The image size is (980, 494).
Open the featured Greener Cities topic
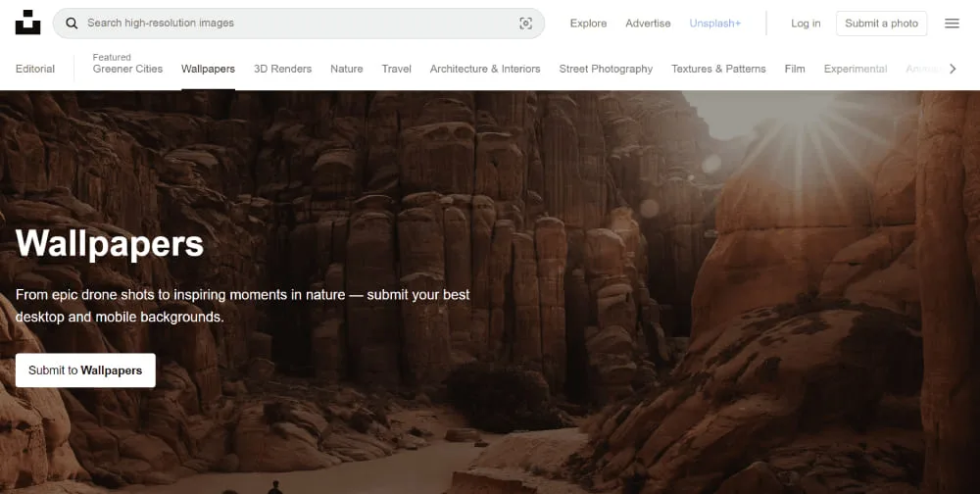tap(127, 69)
